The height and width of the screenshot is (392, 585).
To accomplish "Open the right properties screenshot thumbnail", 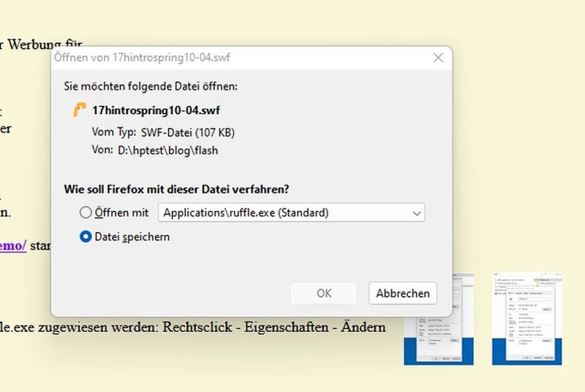I will [x=527, y=319].
